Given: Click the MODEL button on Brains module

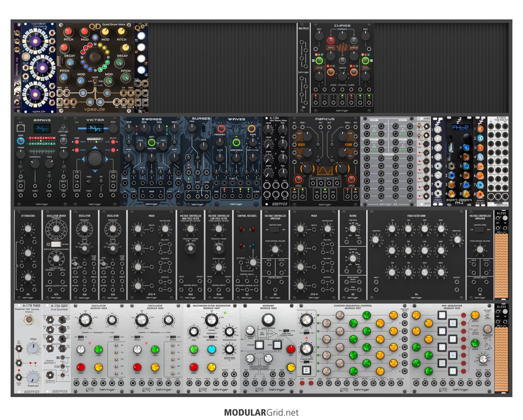Looking at the screenshot, I should [x=64, y=140].
